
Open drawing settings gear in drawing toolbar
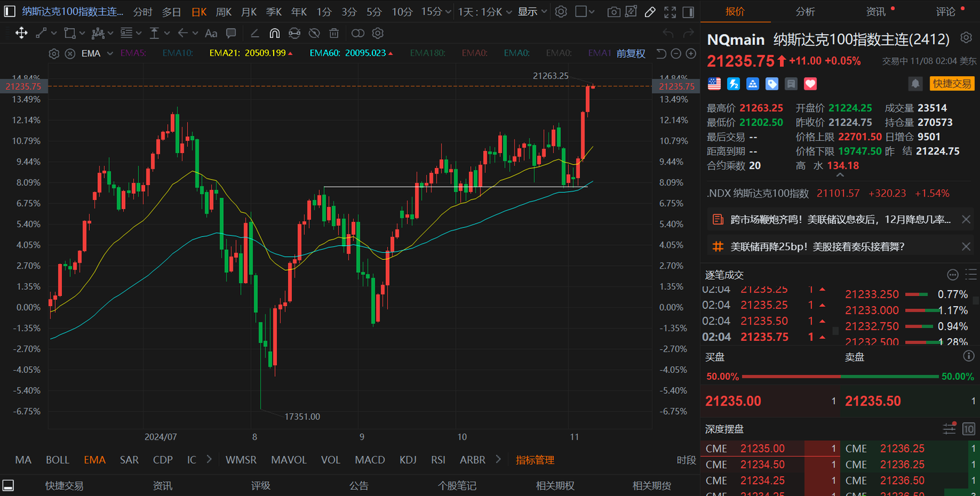coord(378,33)
